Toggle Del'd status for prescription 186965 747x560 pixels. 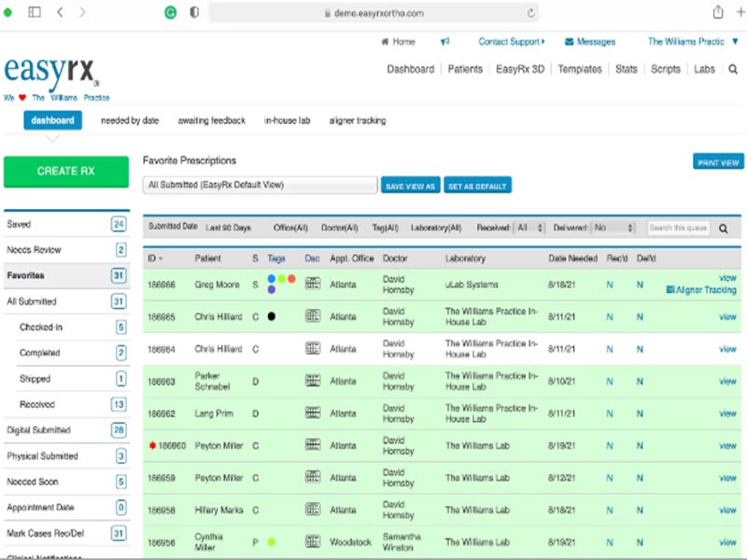[x=640, y=317]
